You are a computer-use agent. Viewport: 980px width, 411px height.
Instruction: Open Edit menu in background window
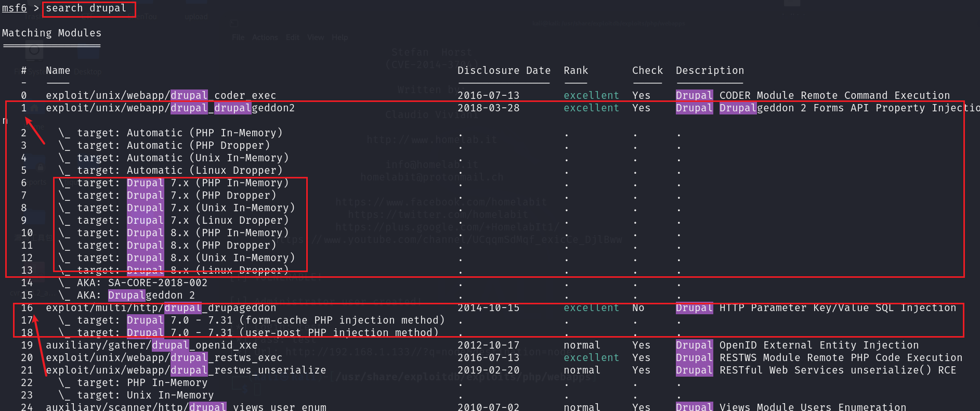coord(293,37)
